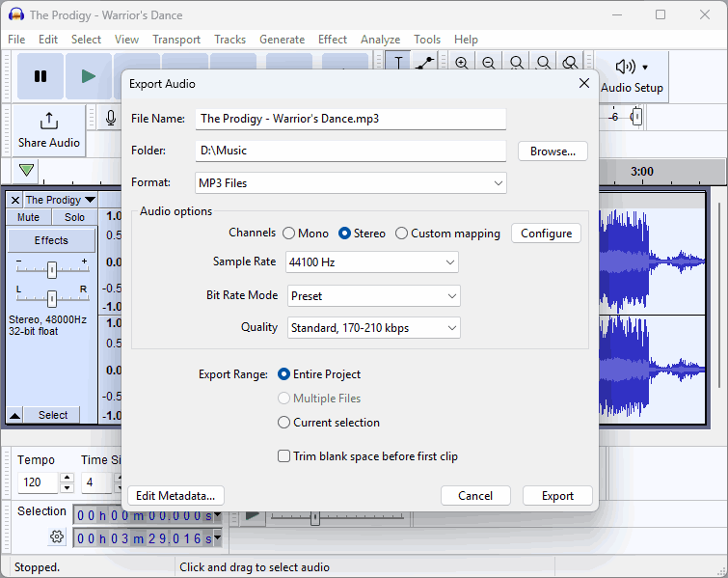The image size is (728, 578).
Task: Select the Selection (I-beam) tool
Action: [398, 62]
